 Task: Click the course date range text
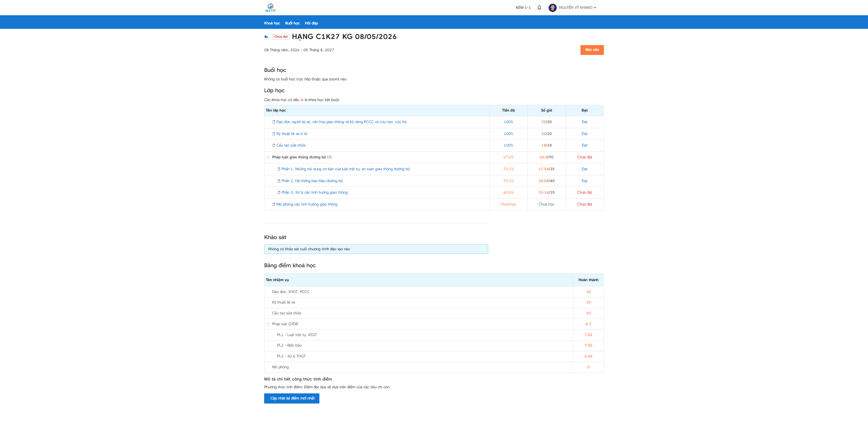299,50
